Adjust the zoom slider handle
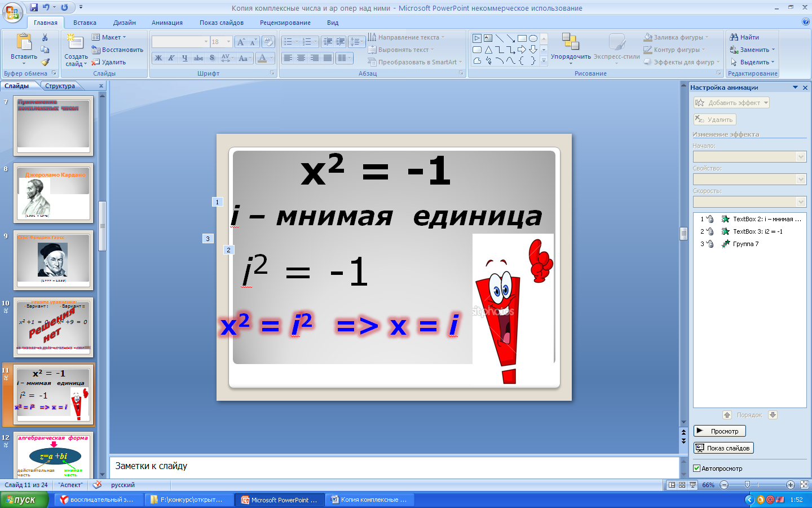 tap(747, 485)
